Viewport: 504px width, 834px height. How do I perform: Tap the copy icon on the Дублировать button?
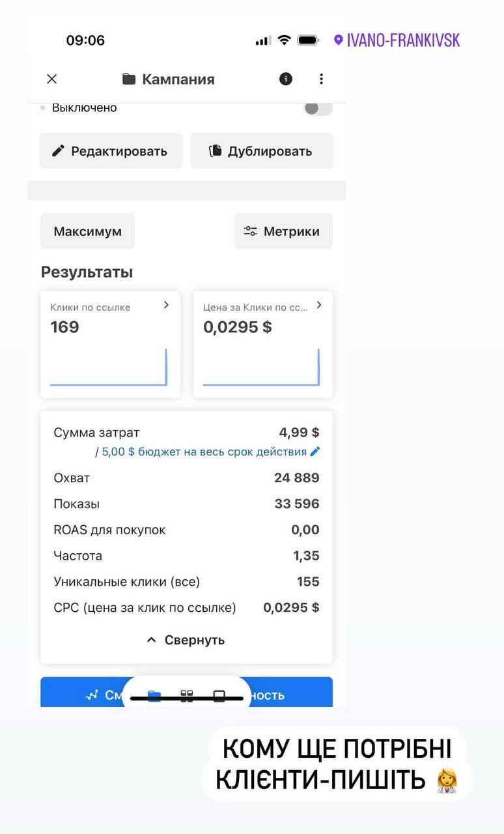pos(215,151)
